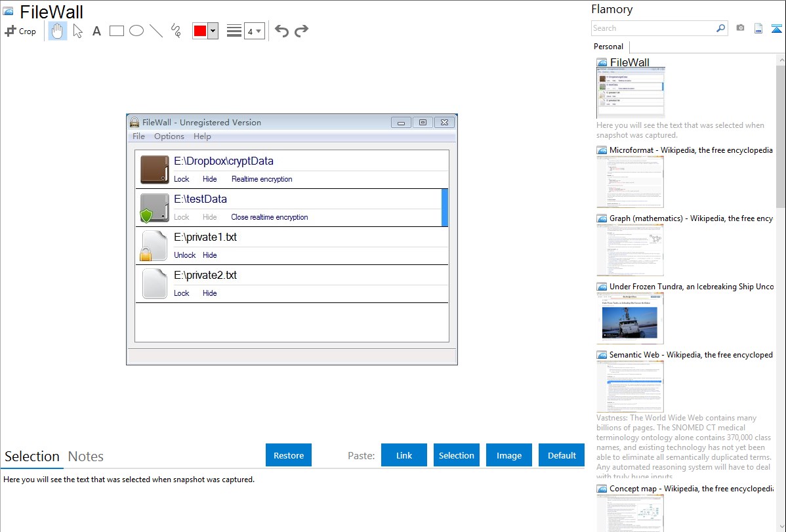Open the Microformat Wikipedia snapshot thumbnail

point(630,182)
